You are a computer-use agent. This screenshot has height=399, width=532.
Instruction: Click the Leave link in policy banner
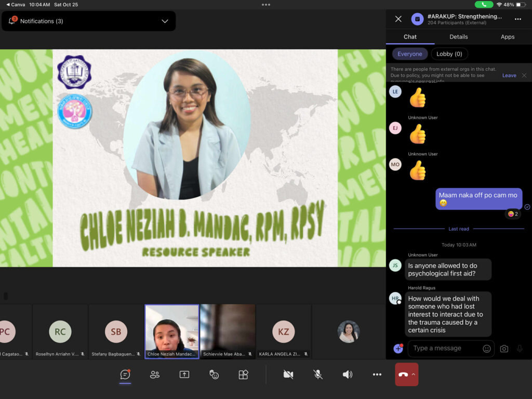[509, 75]
